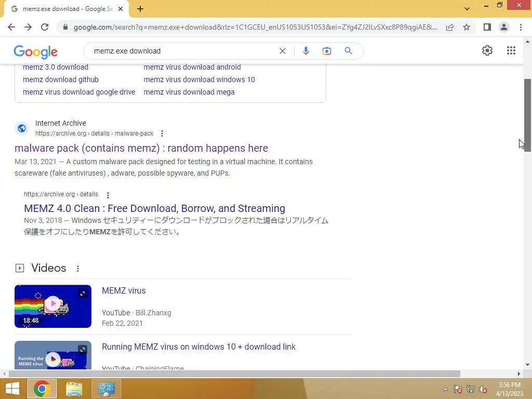Viewport: 532px width, 399px height.
Task: Expand the MEMZ virus video preview
Action: pyautogui.click(x=83, y=294)
